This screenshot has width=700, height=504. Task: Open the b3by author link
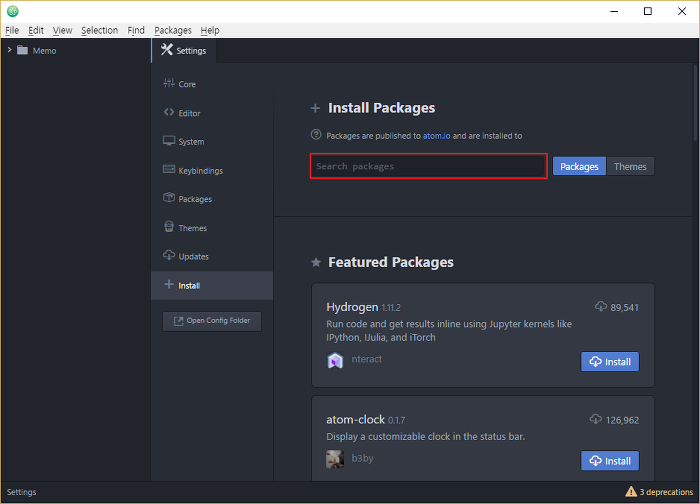362,458
